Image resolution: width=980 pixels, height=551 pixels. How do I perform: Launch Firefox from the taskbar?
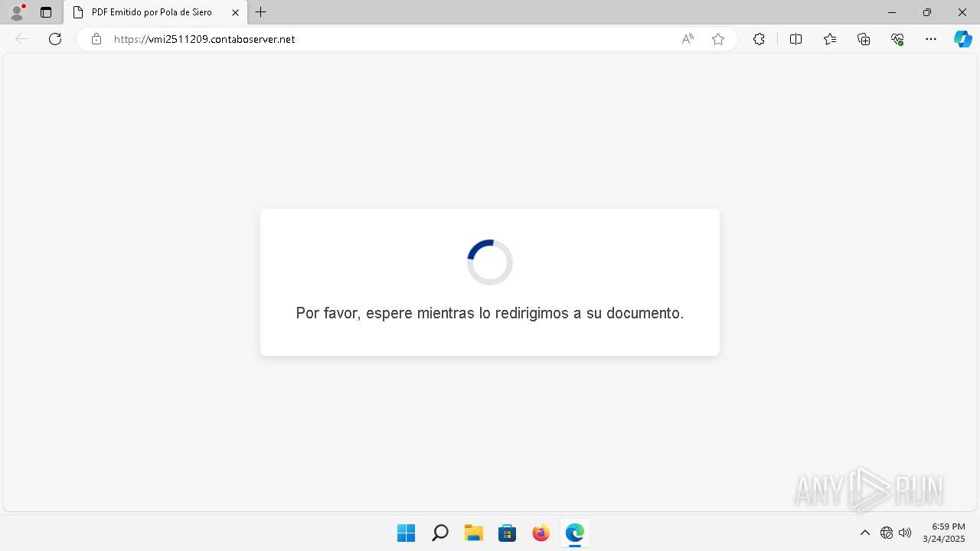tap(541, 533)
